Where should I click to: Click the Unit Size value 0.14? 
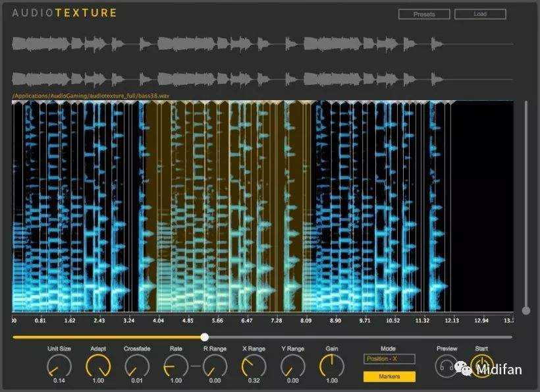coord(59,381)
